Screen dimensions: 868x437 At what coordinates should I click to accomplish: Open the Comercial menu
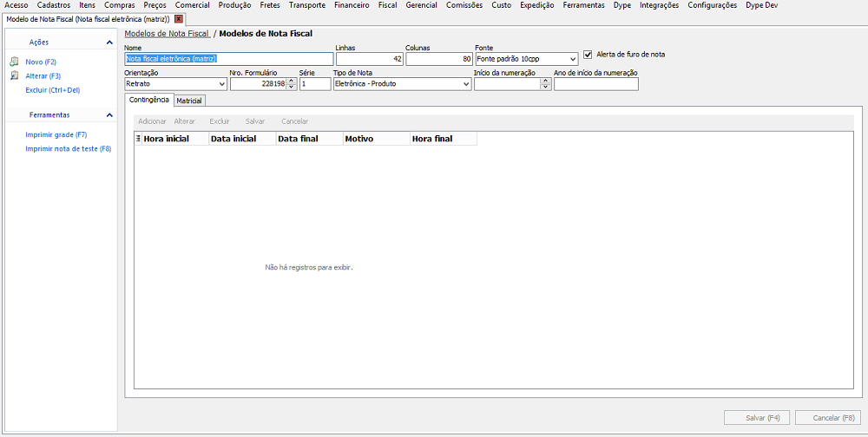(192, 5)
